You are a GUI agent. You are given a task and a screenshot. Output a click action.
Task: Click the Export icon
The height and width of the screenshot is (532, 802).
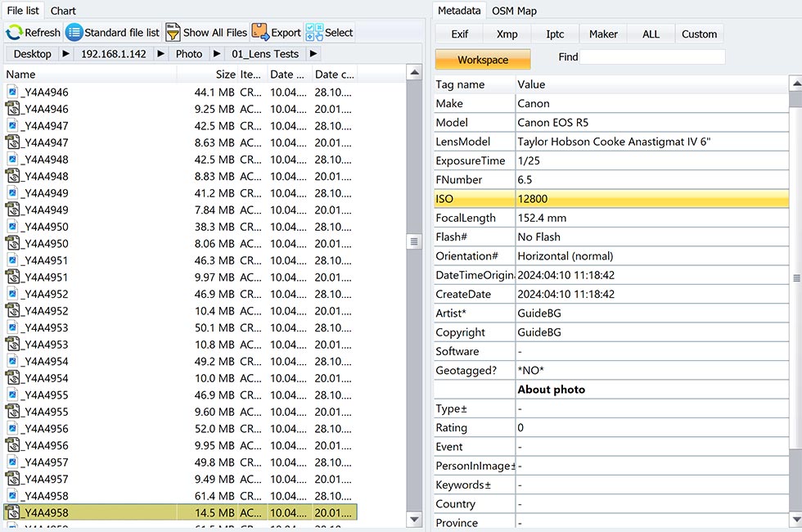click(x=260, y=33)
